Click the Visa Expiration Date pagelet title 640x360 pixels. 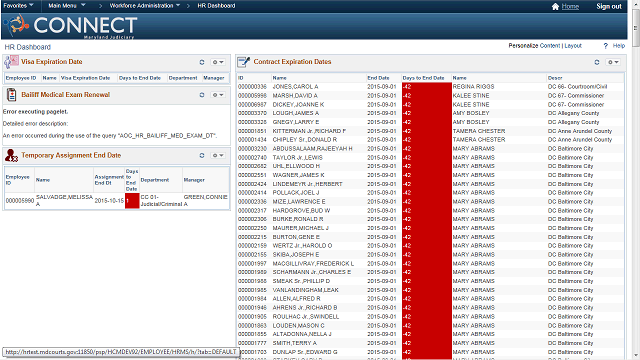point(52,62)
